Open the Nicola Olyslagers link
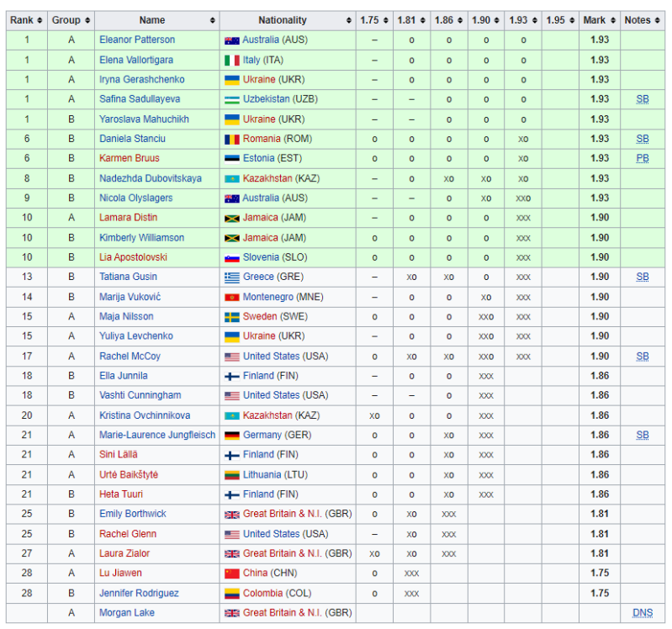Image resolution: width=672 pixels, height=629 pixels. click(x=135, y=198)
